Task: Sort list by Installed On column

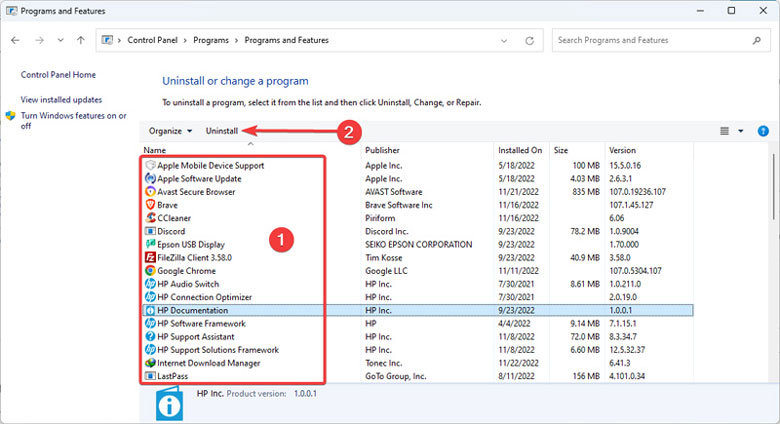Action: pos(520,150)
